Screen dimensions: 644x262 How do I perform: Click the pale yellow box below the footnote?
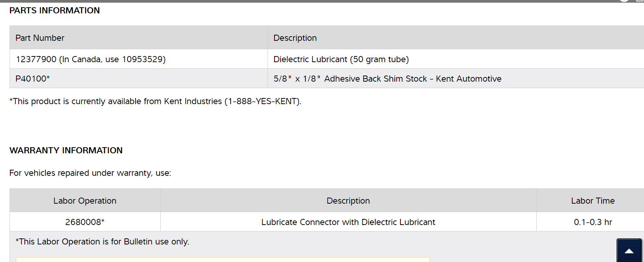(223, 260)
